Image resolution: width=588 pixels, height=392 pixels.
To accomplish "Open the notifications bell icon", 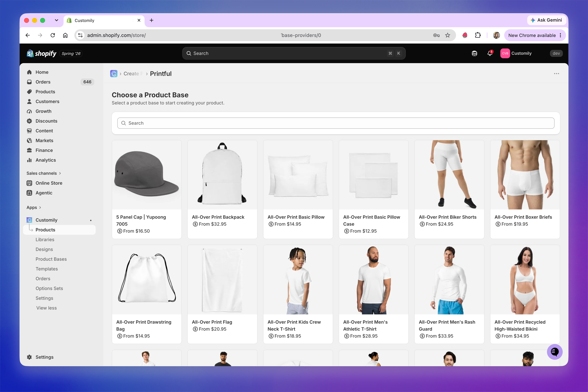I will click(x=490, y=53).
